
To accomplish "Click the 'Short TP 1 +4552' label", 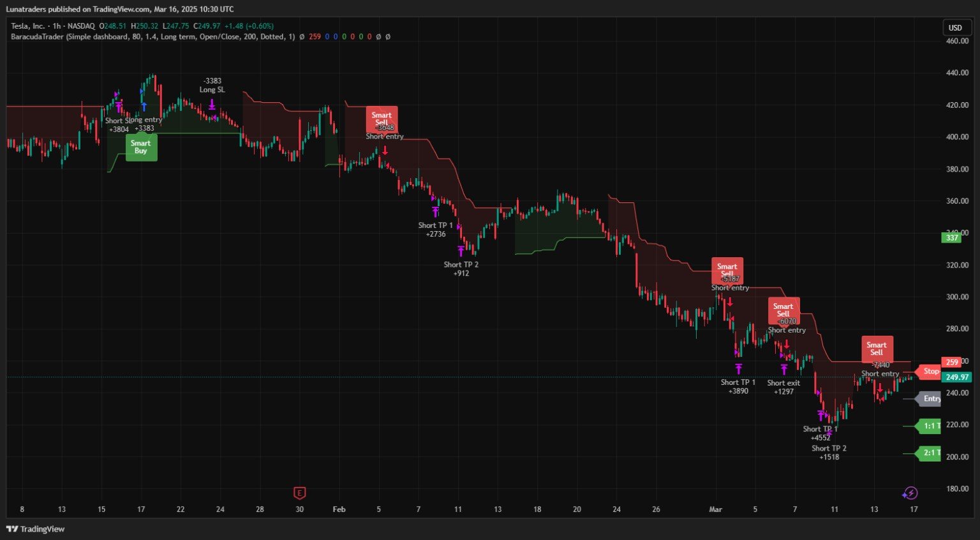I will (x=820, y=433).
